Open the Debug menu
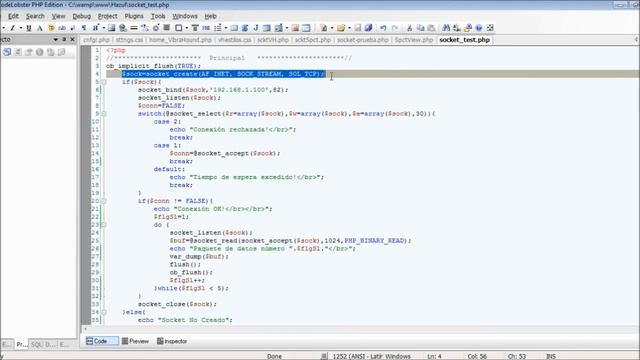The height and width of the screenshot is (360, 640). 82,16
